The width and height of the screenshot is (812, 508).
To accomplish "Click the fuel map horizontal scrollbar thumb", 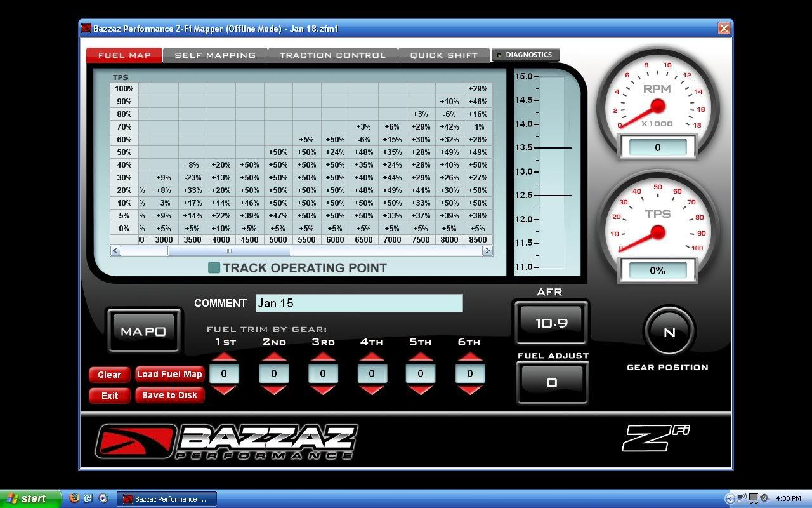I will 230,251.
